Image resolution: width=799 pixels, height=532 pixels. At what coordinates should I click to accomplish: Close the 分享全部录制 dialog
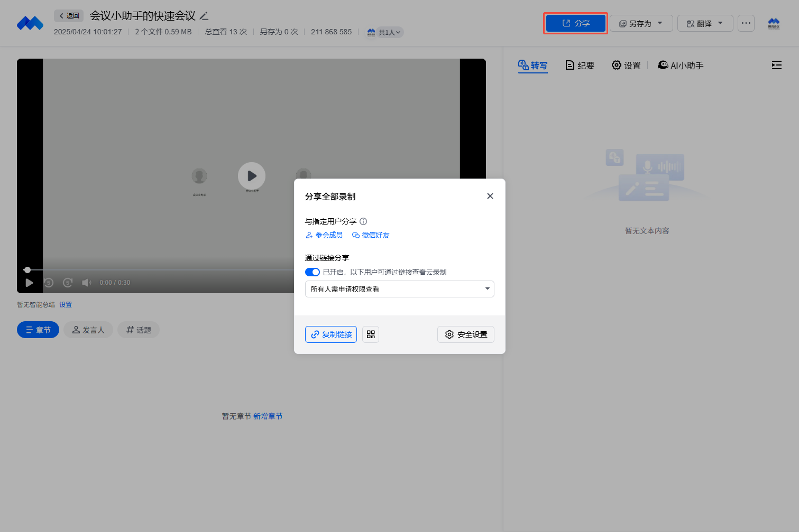click(490, 196)
